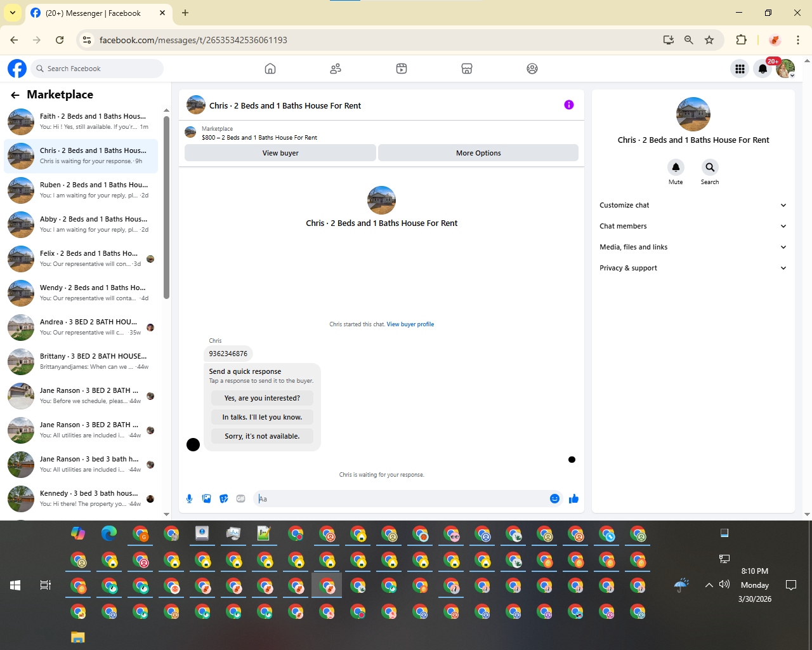The height and width of the screenshot is (650, 812).
Task: Open Facebook Home icon
Action: [x=270, y=69]
